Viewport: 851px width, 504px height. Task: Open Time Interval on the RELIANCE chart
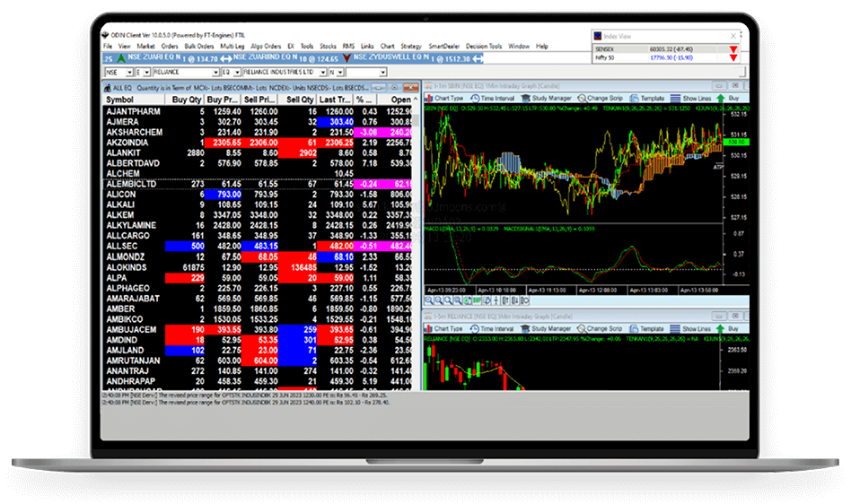pos(492,329)
